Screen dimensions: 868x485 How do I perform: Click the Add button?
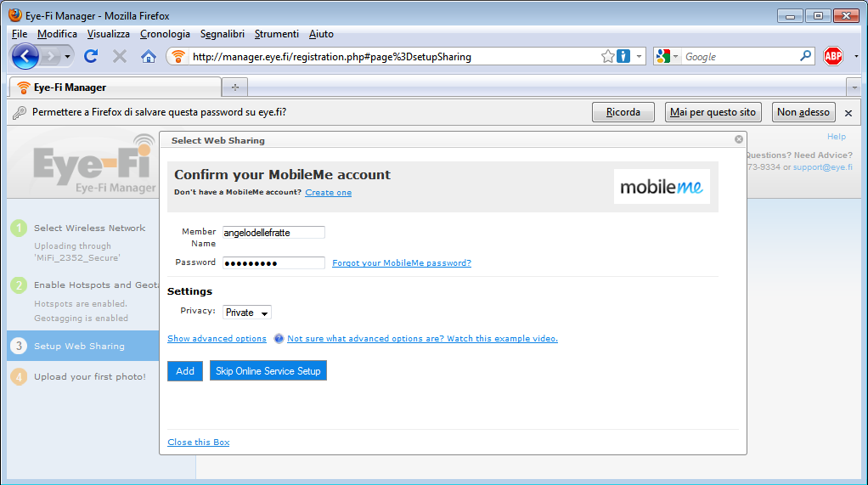point(185,371)
